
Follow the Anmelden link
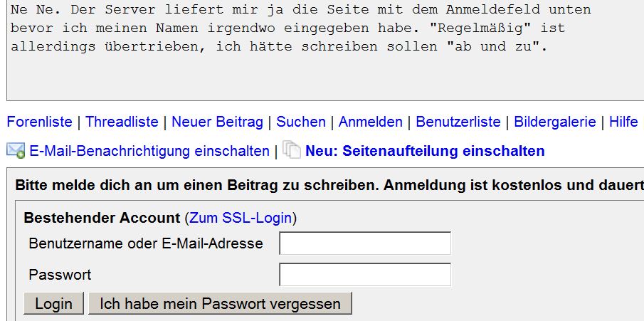(371, 122)
